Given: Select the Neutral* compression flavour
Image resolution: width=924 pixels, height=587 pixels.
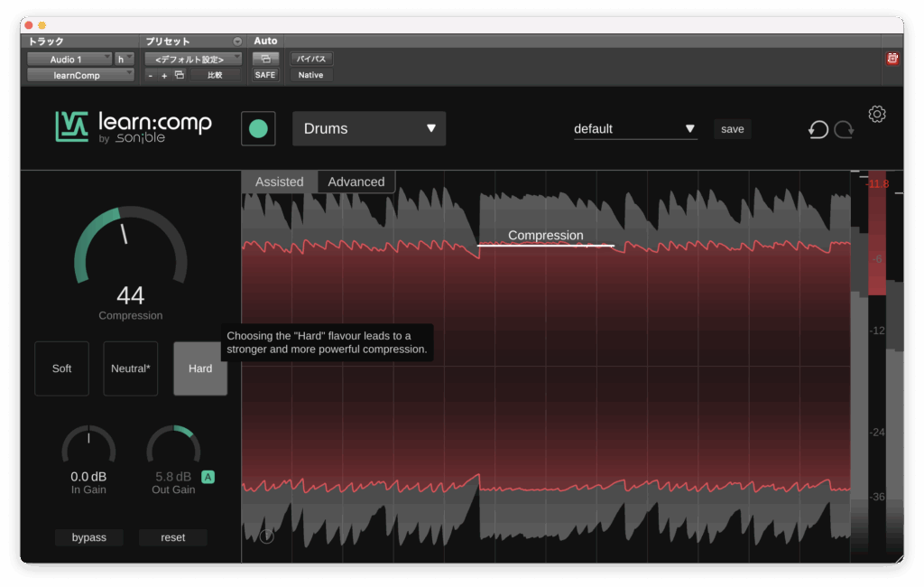Looking at the screenshot, I should point(130,368).
